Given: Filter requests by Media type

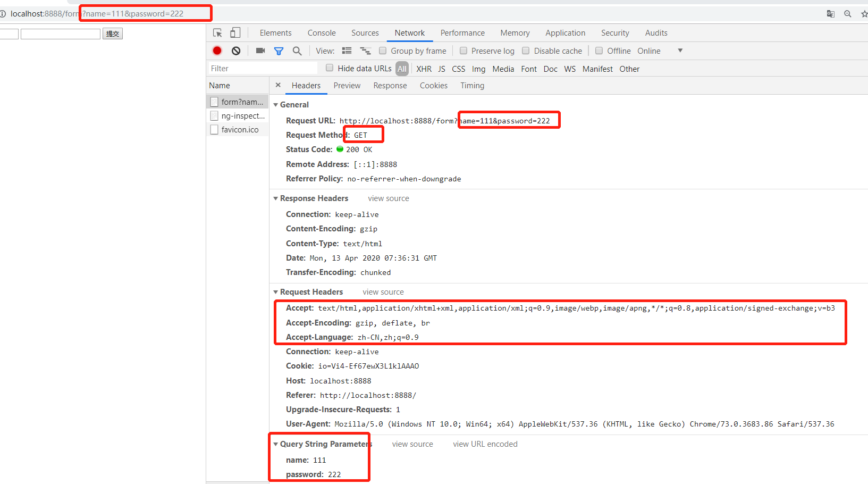Looking at the screenshot, I should pyautogui.click(x=503, y=69).
